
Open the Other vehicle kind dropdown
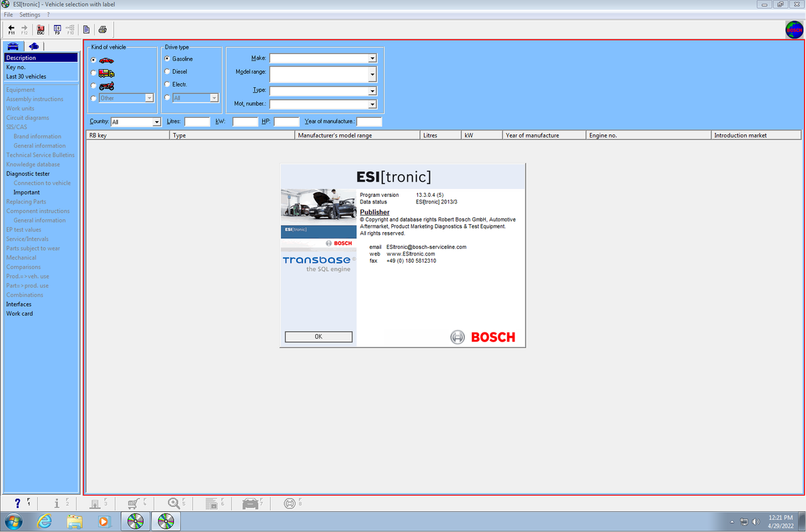pyautogui.click(x=150, y=98)
